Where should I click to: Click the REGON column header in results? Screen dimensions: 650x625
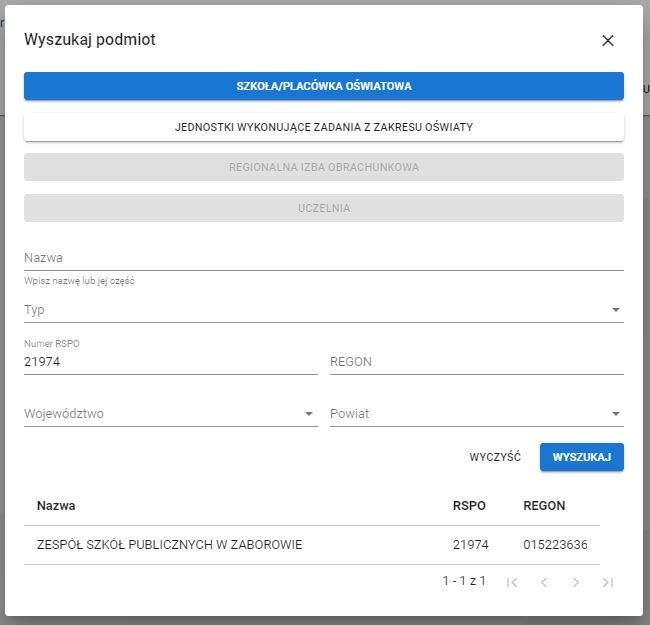pyautogui.click(x=544, y=506)
